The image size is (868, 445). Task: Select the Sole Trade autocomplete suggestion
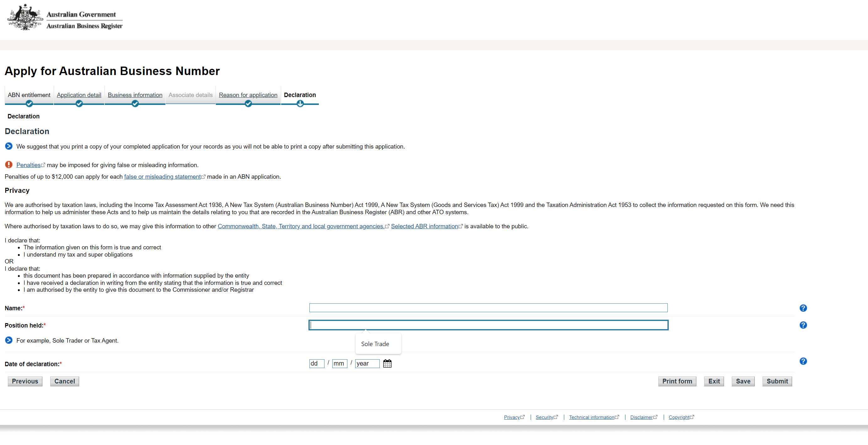click(375, 344)
